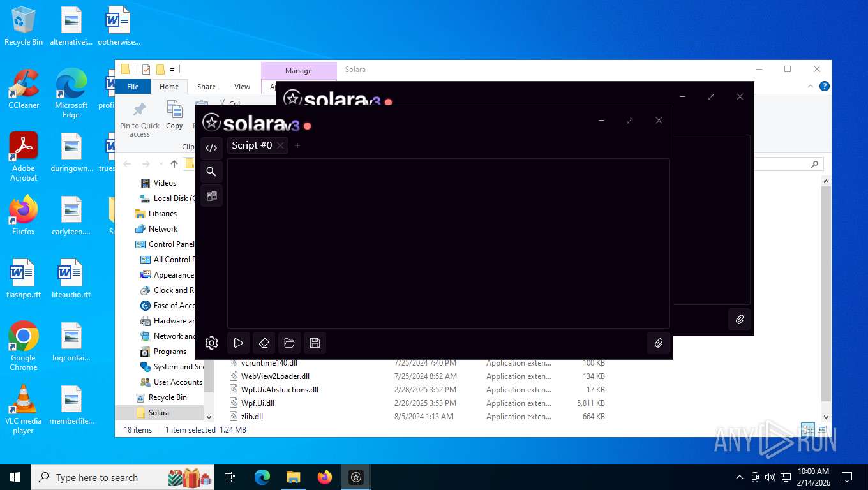Click Pin to Quick access button

point(140,119)
